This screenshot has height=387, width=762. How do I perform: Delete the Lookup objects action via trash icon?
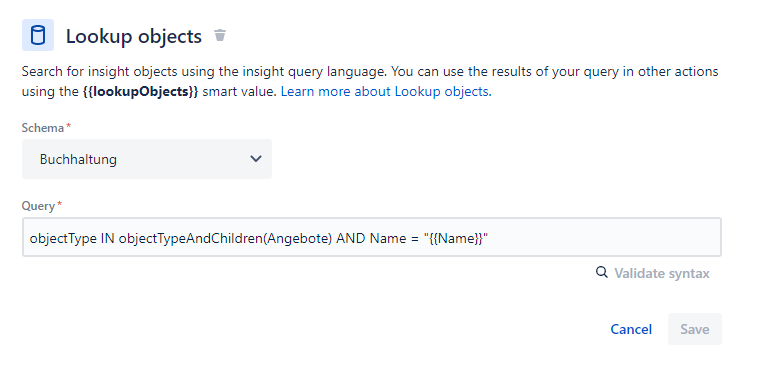(x=220, y=35)
